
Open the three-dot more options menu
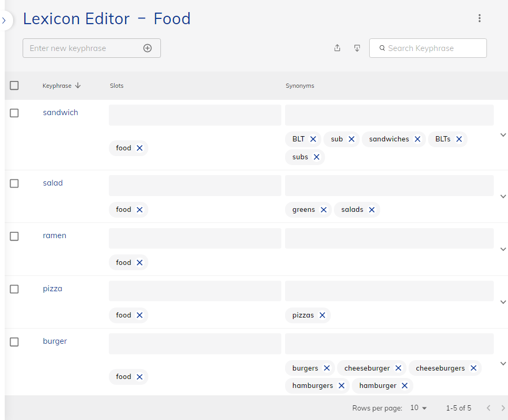coord(480,18)
